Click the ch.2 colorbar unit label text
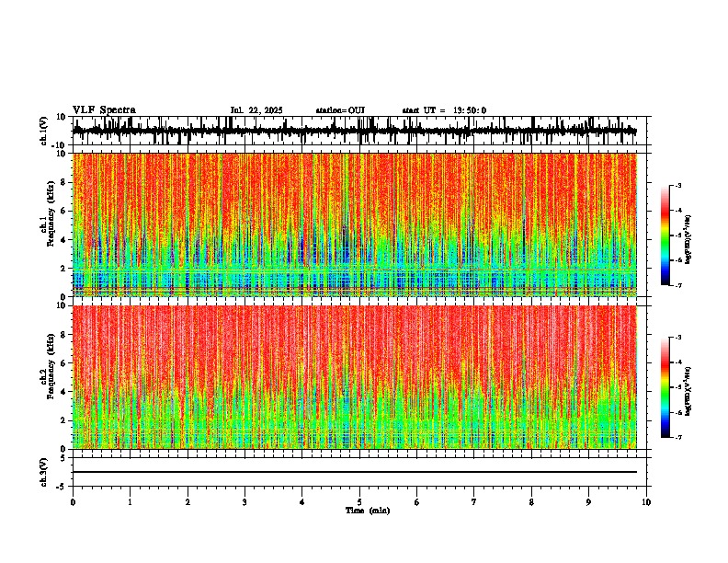Viewport: 728px width, 563px height. pyautogui.click(x=688, y=391)
